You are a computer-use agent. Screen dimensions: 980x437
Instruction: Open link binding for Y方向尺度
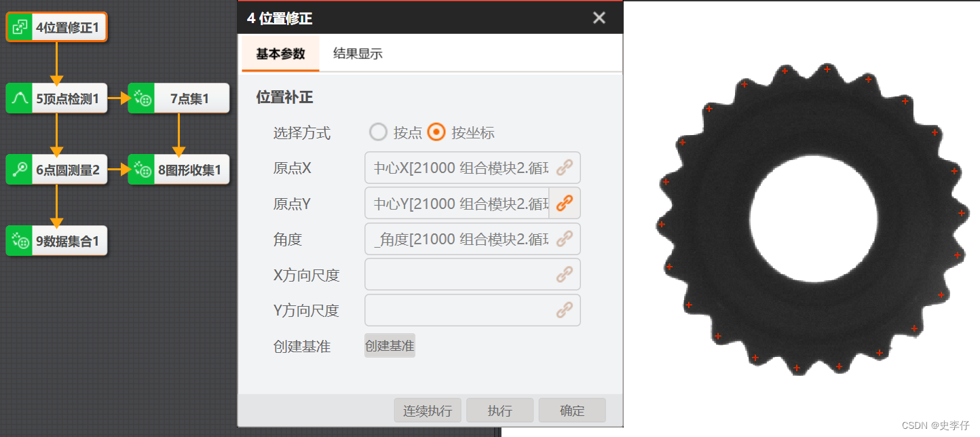(565, 310)
